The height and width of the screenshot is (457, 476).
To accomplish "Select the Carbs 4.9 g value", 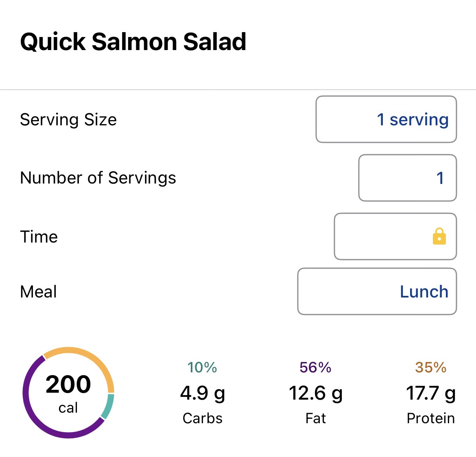I will (202, 393).
